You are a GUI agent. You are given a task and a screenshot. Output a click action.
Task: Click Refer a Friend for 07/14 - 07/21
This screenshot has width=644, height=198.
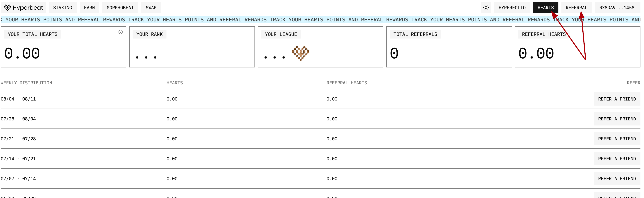click(616, 159)
